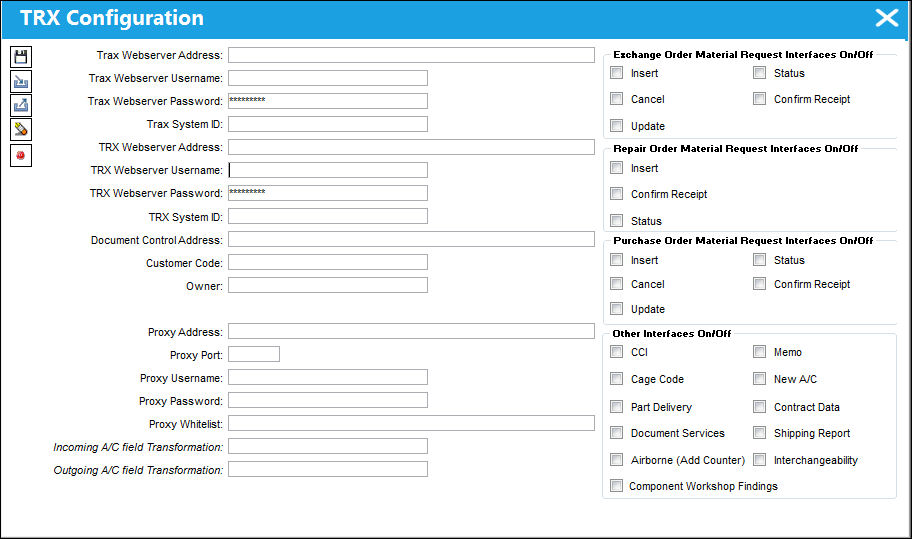Tick the Contract Data checkbox
The height and width of the screenshot is (539, 912).
[760, 407]
